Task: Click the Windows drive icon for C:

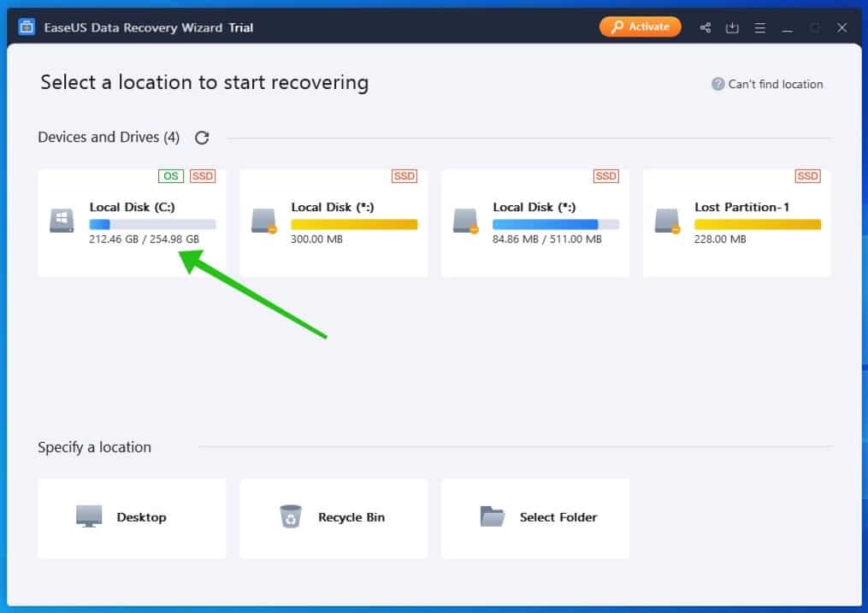Action: click(x=62, y=221)
